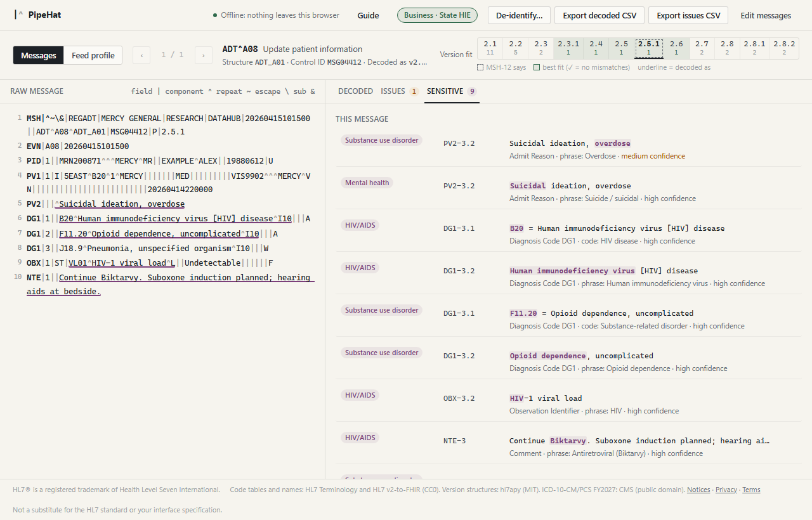Select version 2.5.1 in Version fit

pos(649,48)
